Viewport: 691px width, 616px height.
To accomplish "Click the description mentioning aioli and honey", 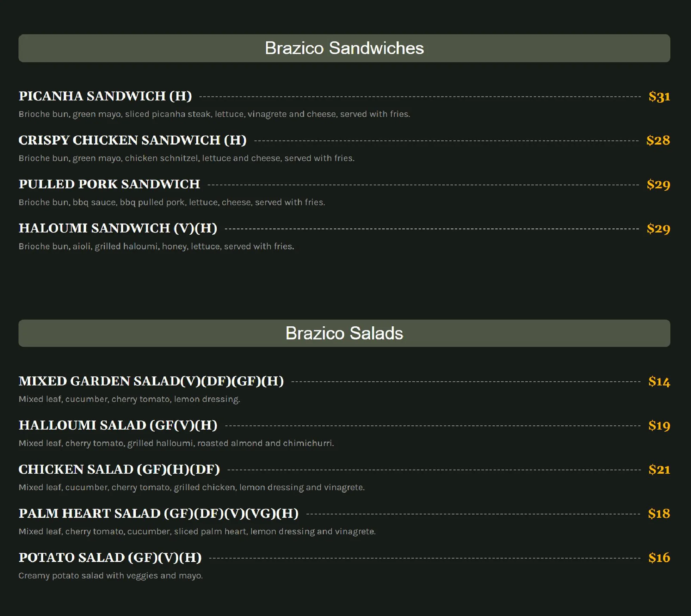I will pyautogui.click(x=156, y=246).
